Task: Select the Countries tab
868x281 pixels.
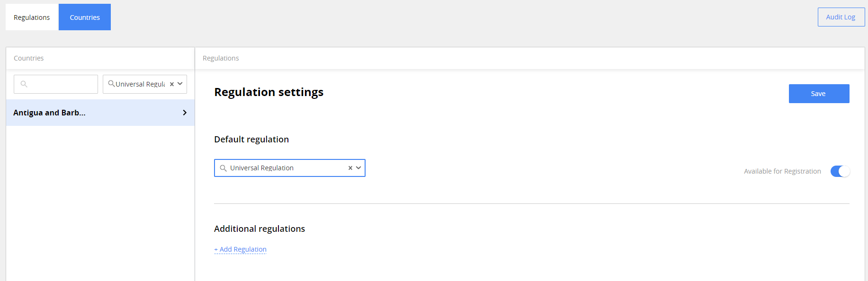Action: 85,18
